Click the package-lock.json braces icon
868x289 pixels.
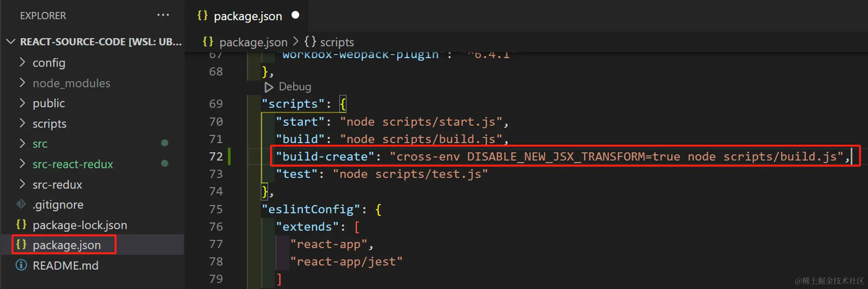(21, 224)
